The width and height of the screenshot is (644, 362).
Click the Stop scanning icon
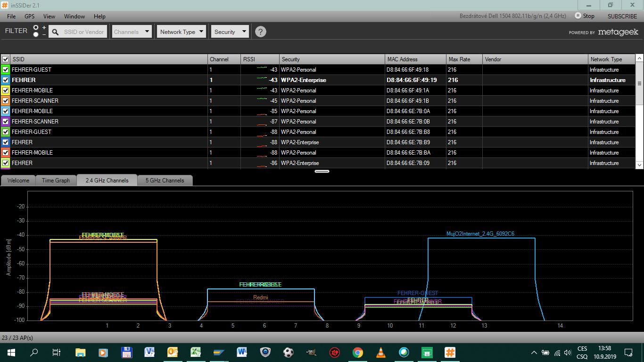point(578,16)
